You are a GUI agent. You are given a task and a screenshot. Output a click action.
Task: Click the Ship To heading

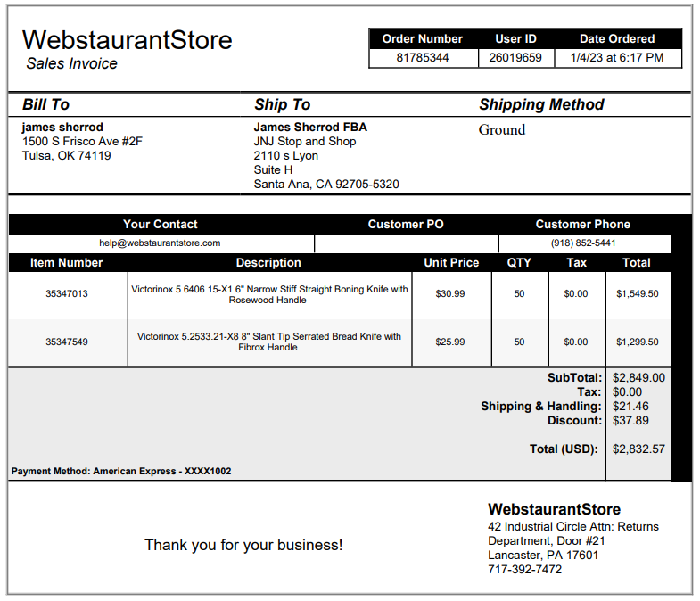pyautogui.click(x=282, y=104)
